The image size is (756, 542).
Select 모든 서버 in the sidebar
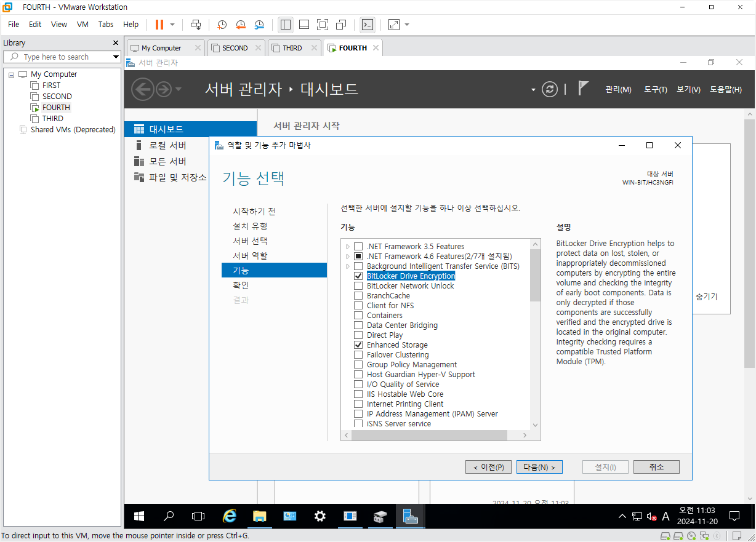click(x=168, y=161)
